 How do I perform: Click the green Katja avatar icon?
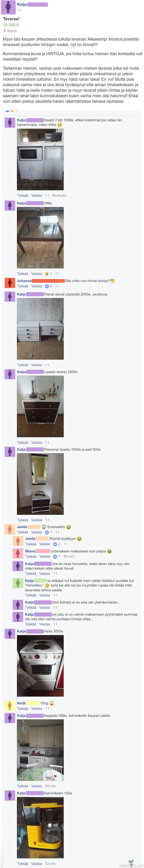pos(18,583)
